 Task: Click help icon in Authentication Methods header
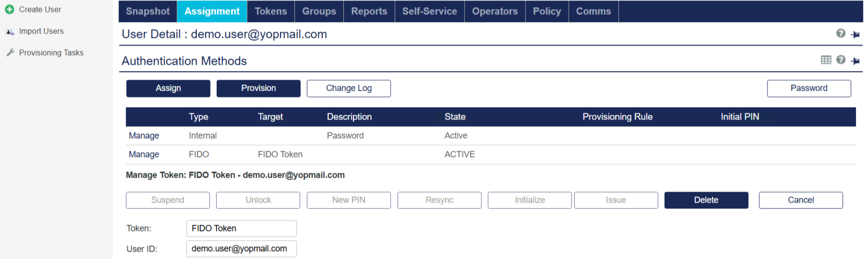840,60
